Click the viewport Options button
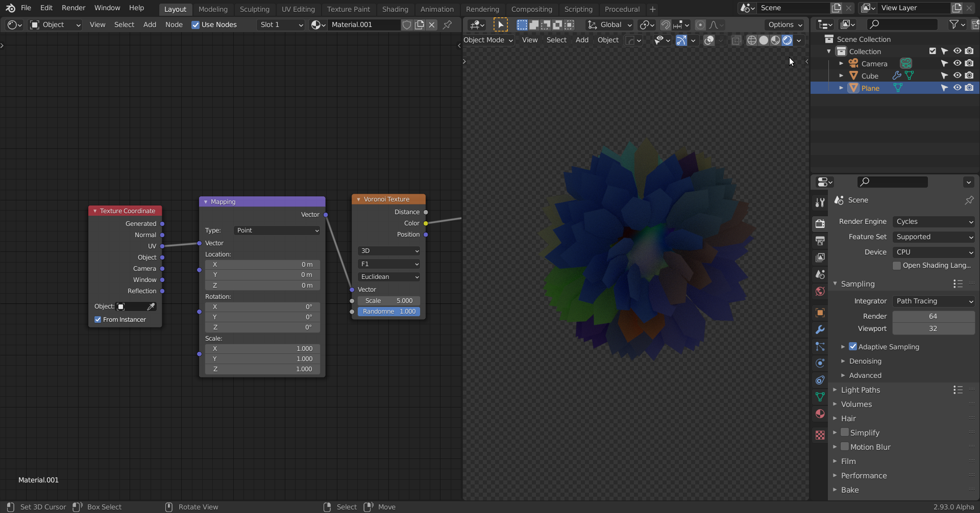This screenshot has width=980, height=513. point(784,24)
